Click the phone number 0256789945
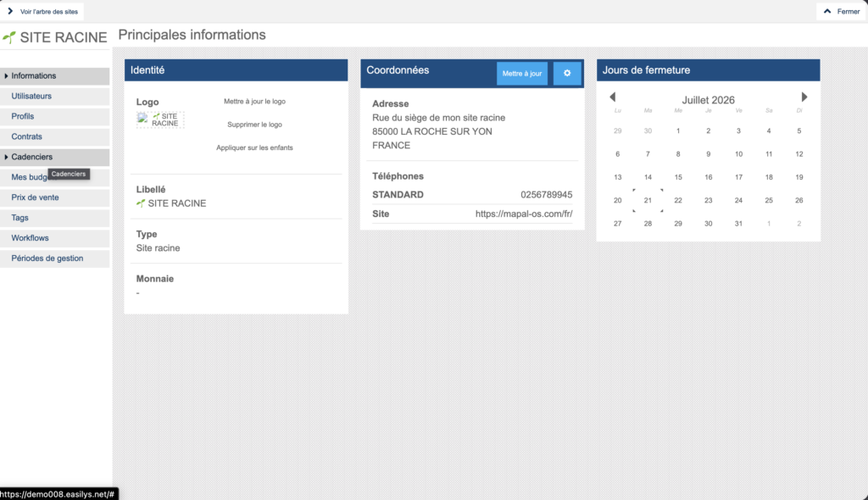This screenshot has width=868, height=500. [547, 195]
